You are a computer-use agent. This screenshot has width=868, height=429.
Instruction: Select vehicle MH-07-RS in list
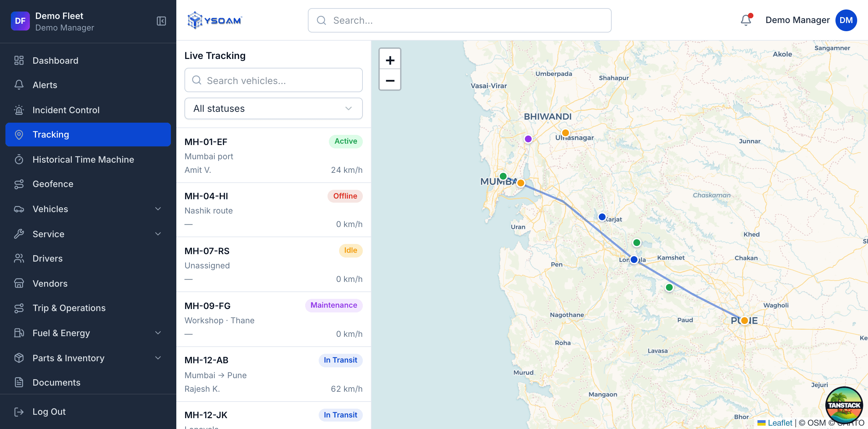pyautogui.click(x=274, y=265)
